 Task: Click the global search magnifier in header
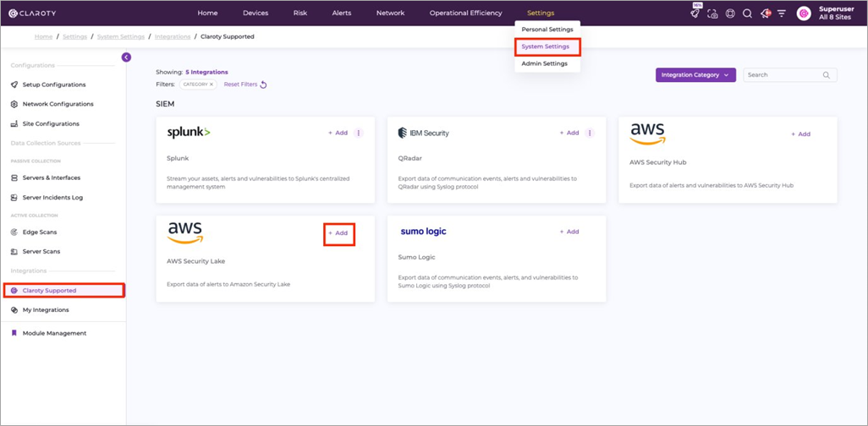point(747,14)
